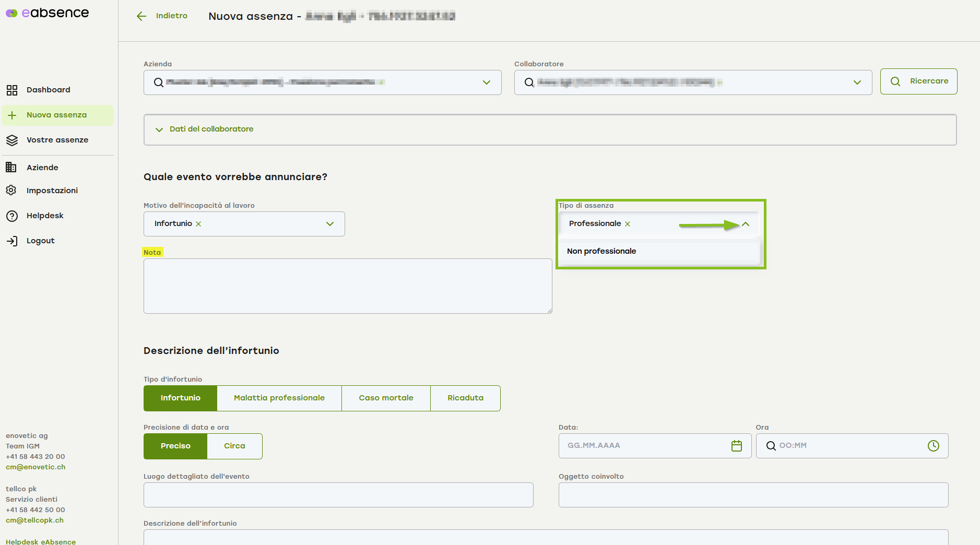Viewport: 980px width, 545px height.
Task: Open the Azienda dropdown
Action: coord(486,82)
